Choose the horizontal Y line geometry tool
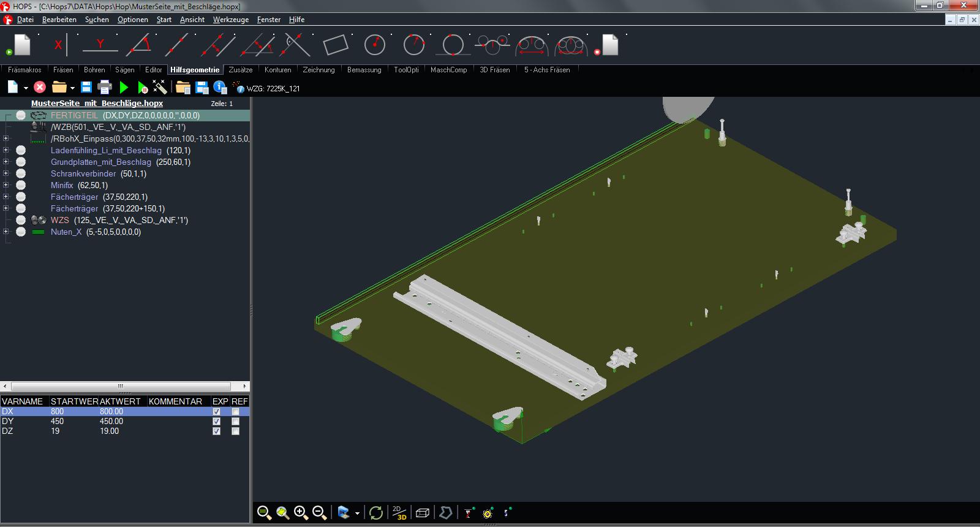 coord(100,45)
